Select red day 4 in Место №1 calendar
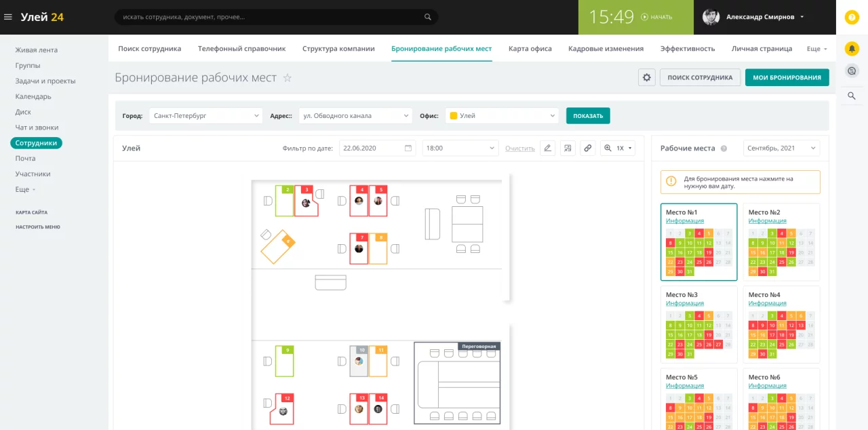This screenshot has width=868, height=430. tap(699, 233)
